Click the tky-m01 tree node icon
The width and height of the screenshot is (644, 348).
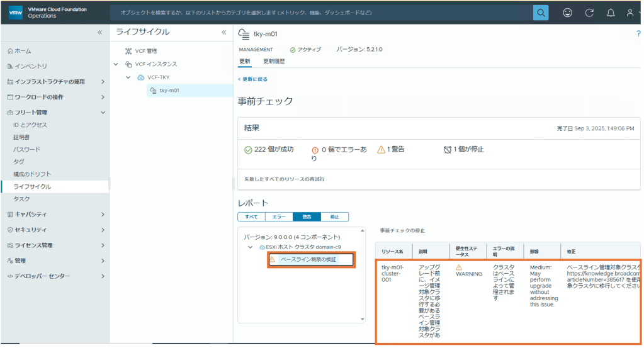[x=153, y=90]
